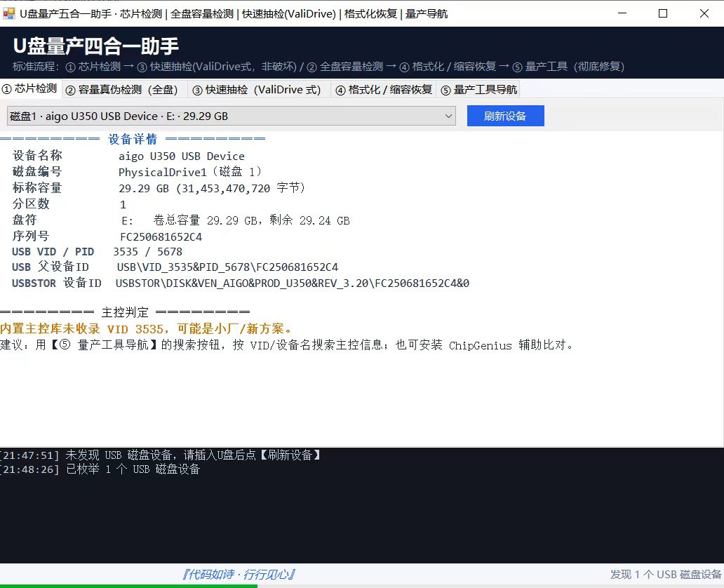
Task: Click the USBSTOR 设备ID value
Action: click(x=293, y=283)
